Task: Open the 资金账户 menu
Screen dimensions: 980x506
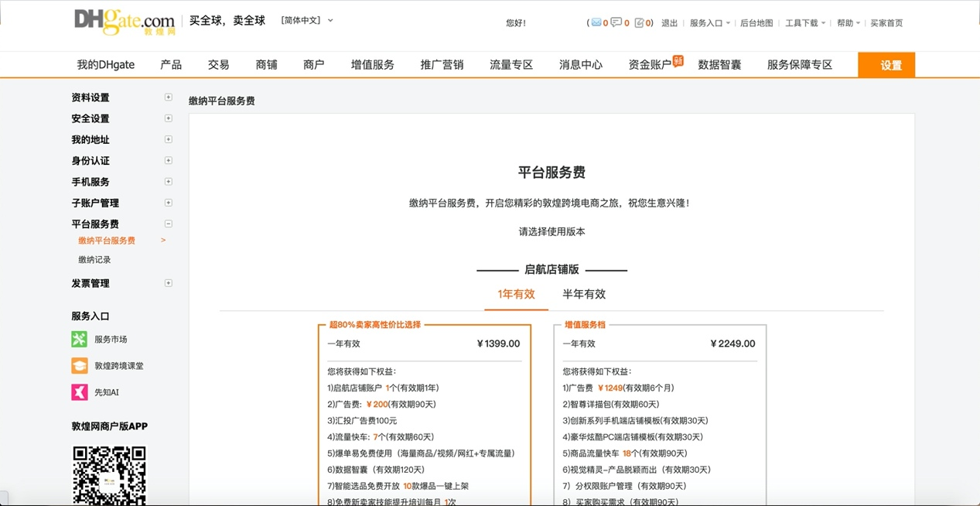Action: click(650, 65)
